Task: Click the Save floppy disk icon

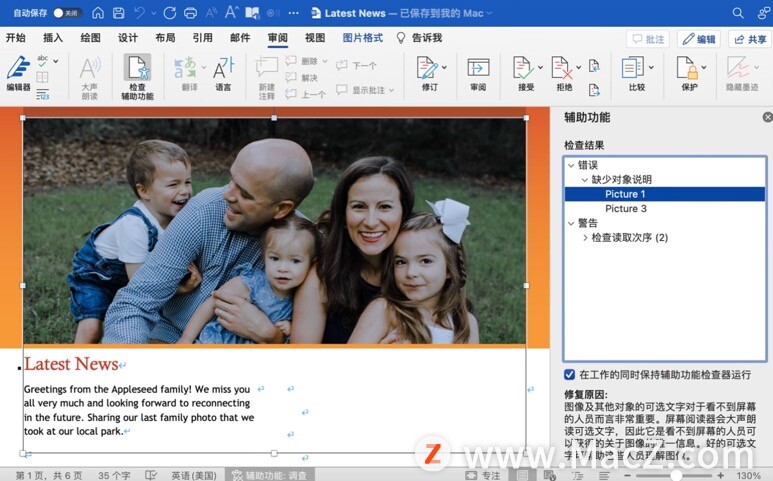Action: (x=119, y=13)
